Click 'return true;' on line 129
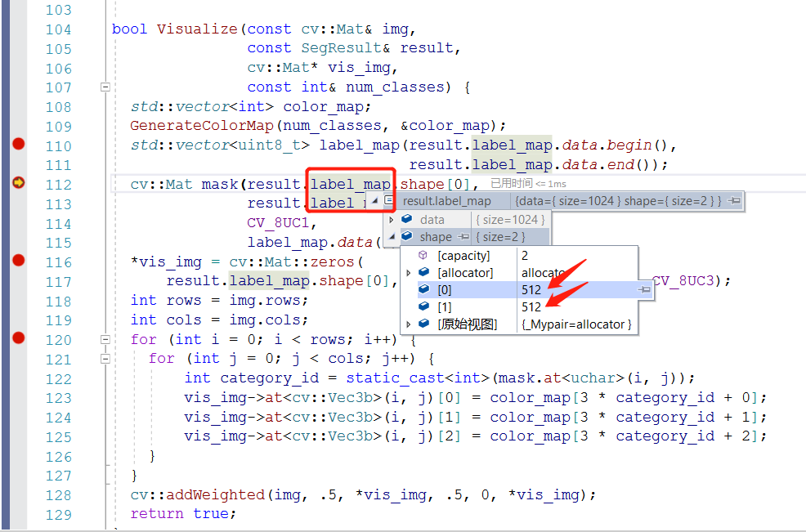The width and height of the screenshot is (806, 532). [x=183, y=513]
